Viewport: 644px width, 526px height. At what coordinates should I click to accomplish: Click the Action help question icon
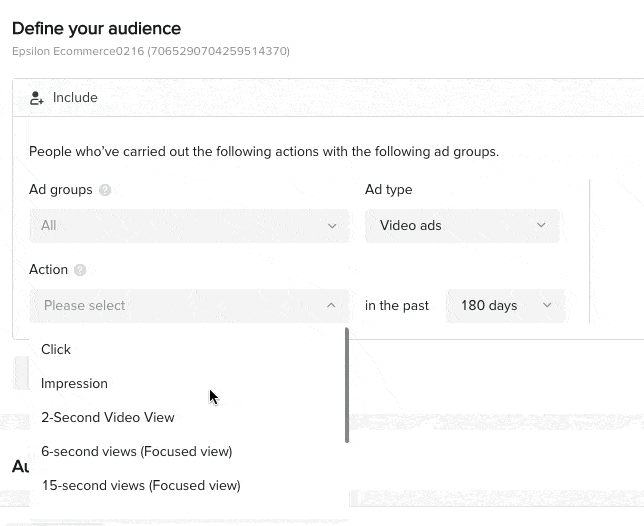80,270
